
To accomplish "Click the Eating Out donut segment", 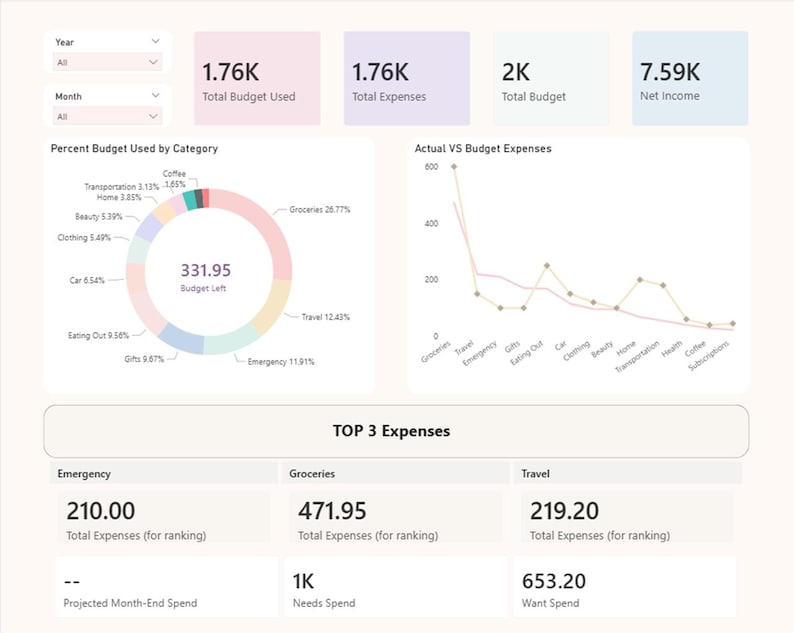I will [147, 314].
